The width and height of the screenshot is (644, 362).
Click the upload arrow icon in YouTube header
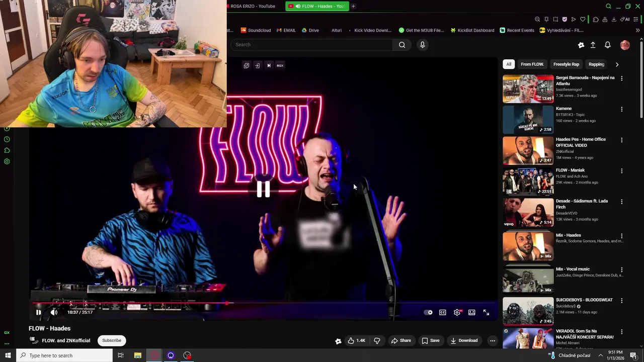(x=593, y=45)
